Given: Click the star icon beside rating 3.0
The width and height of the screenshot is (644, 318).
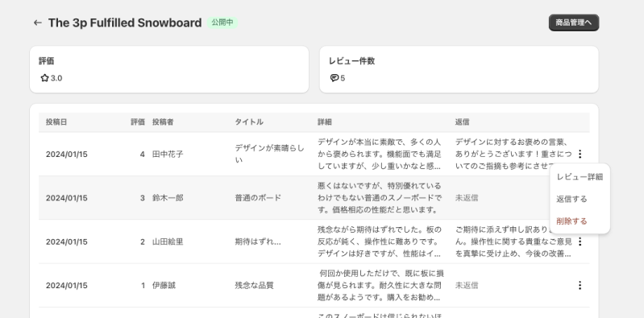Looking at the screenshot, I should click(x=45, y=78).
